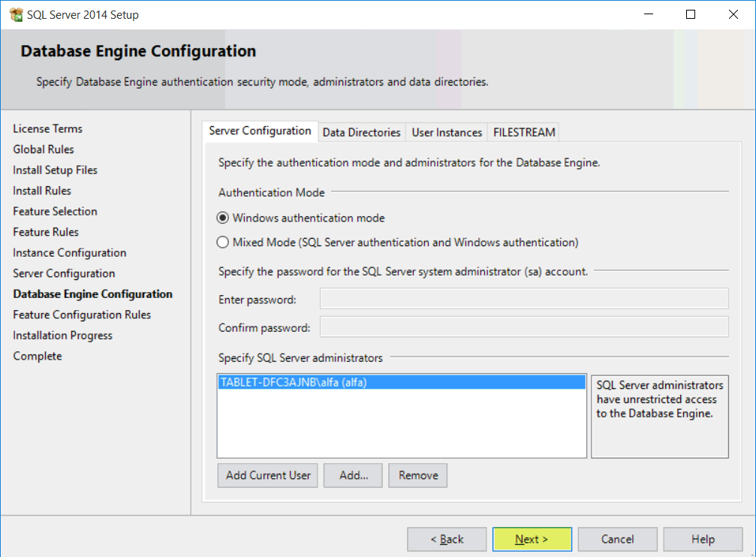
Task: Click Feature Configuration Rules step
Action: [x=82, y=315]
